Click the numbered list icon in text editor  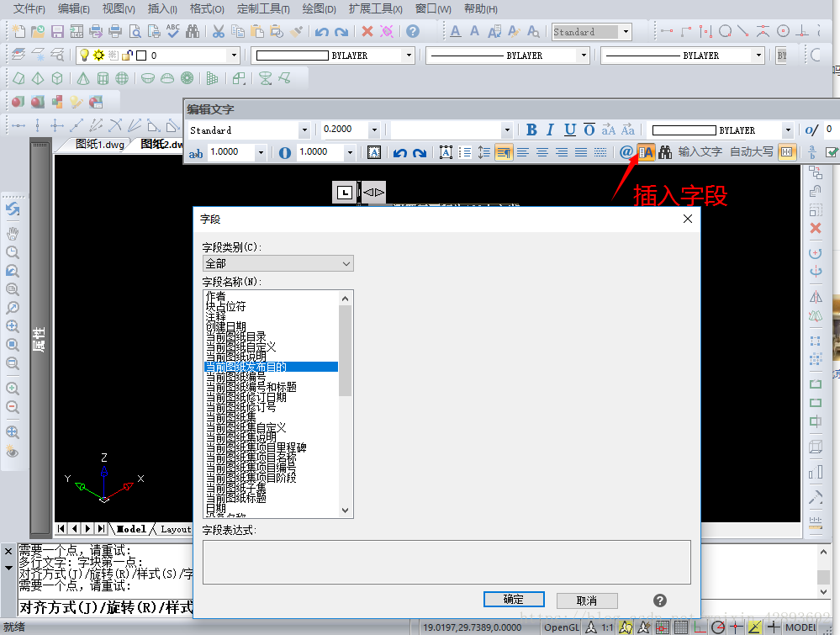pos(465,153)
